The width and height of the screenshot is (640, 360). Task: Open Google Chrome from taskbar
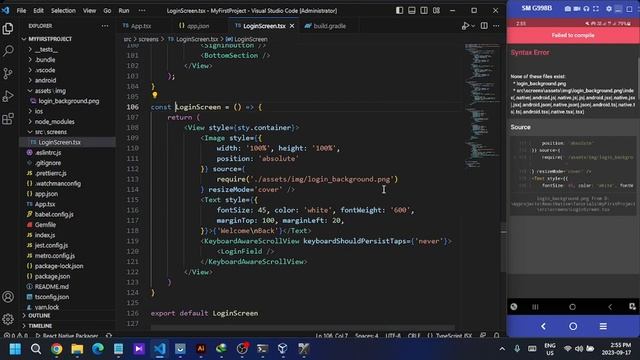click(x=57, y=349)
